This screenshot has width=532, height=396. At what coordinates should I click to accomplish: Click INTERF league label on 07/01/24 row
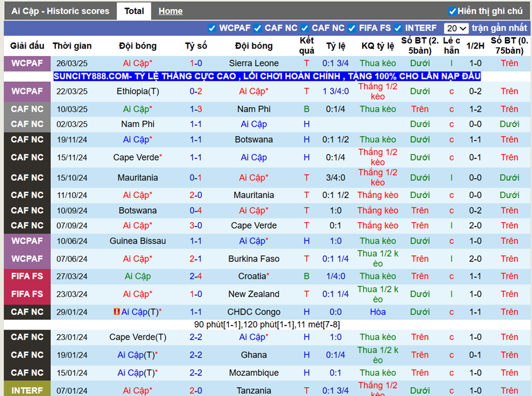click(27, 390)
